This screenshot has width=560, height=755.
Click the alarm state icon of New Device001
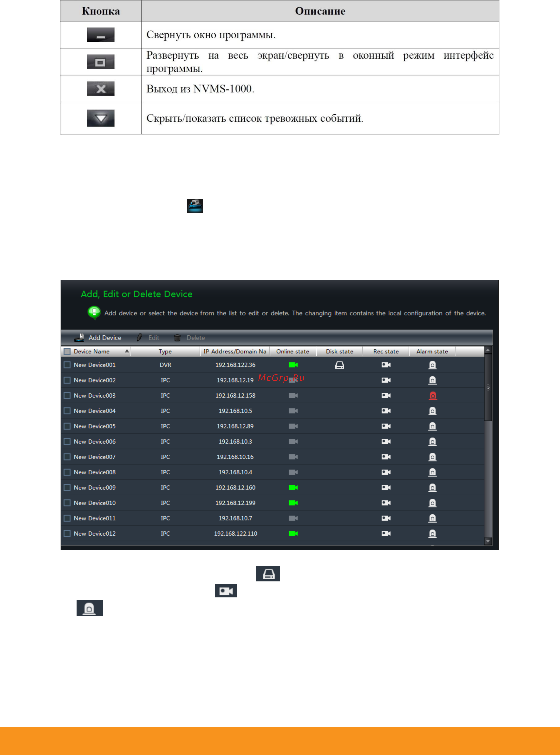point(433,365)
